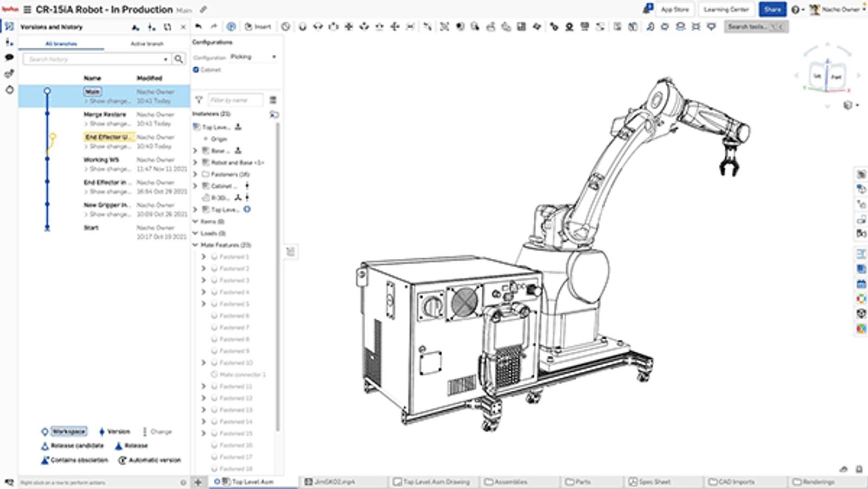Click the insert new element plus button
This screenshot has height=489, width=868.
(x=199, y=482)
